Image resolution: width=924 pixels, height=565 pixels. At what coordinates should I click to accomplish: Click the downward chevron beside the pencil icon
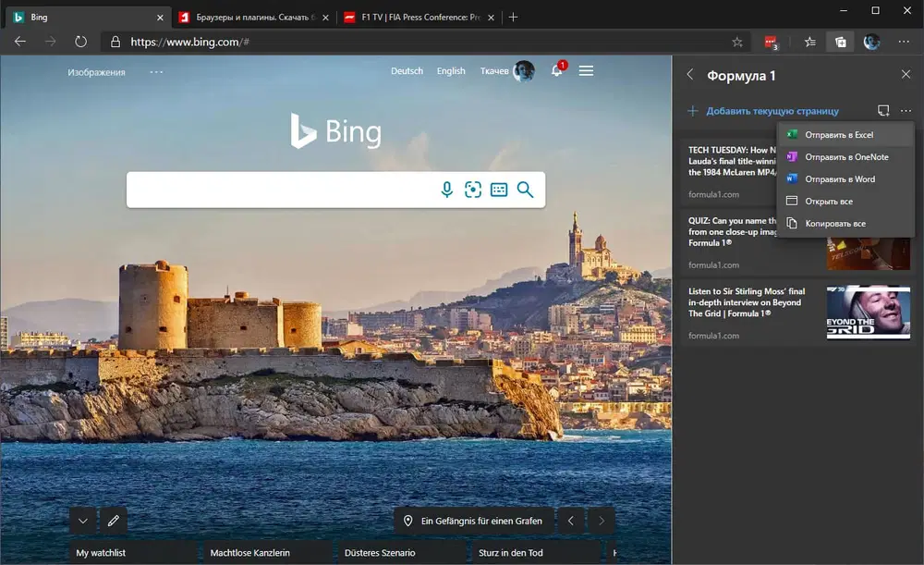point(82,521)
